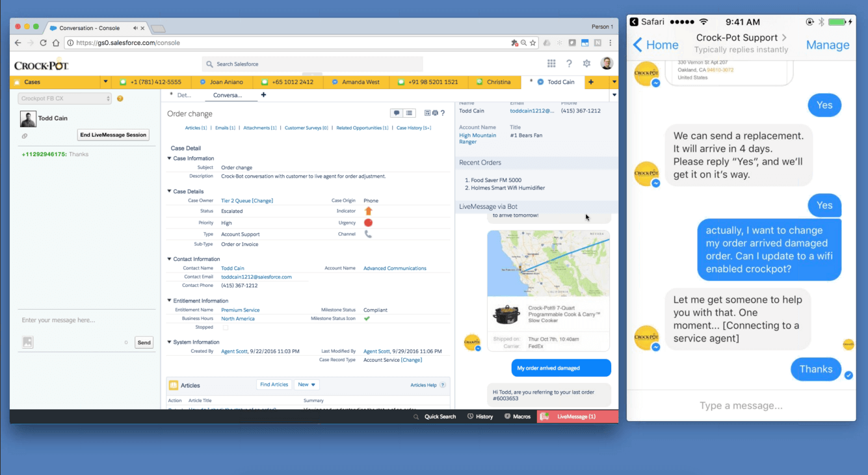
Task: Click the Enter your message here field
Action: 86,320
